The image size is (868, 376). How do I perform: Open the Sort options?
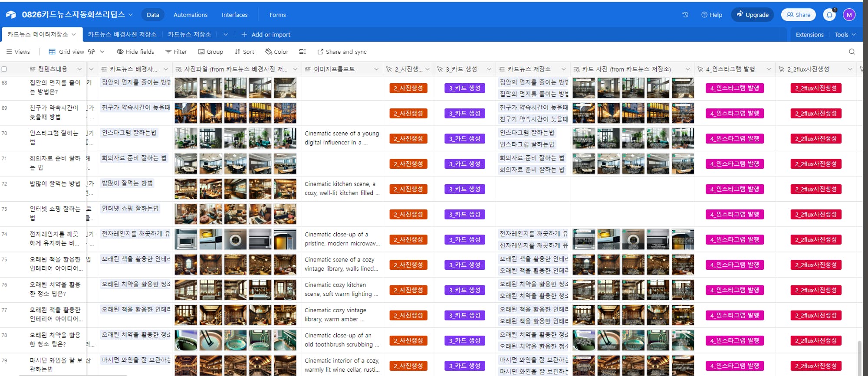[x=244, y=52]
